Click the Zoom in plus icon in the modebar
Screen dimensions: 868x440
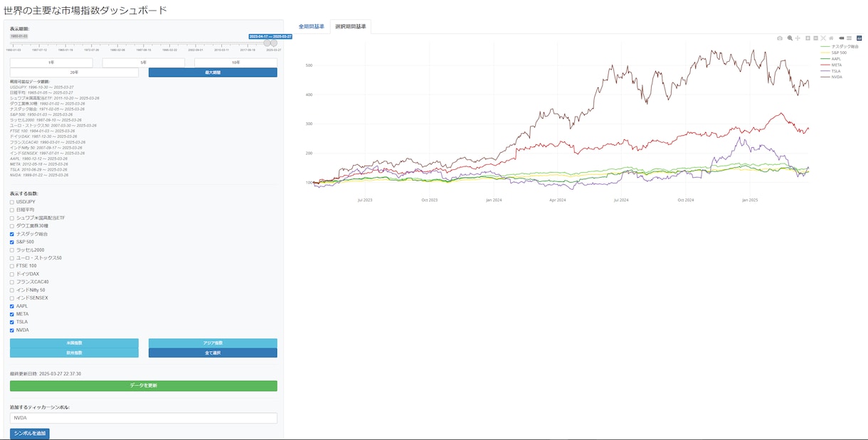click(808, 38)
